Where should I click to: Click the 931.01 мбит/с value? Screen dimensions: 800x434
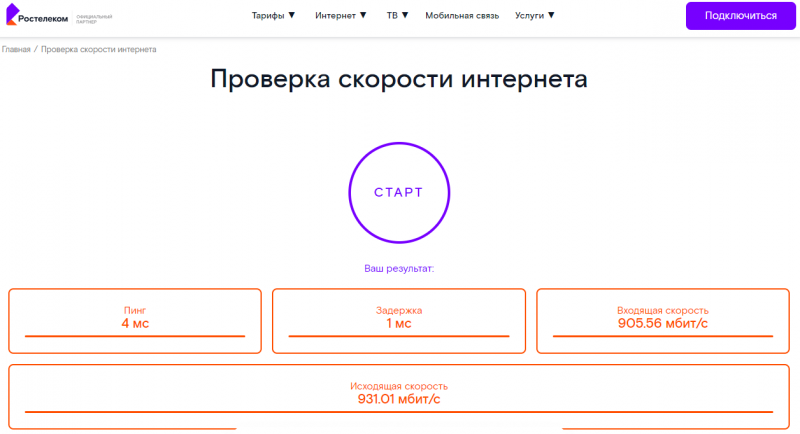tap(399, 399)
